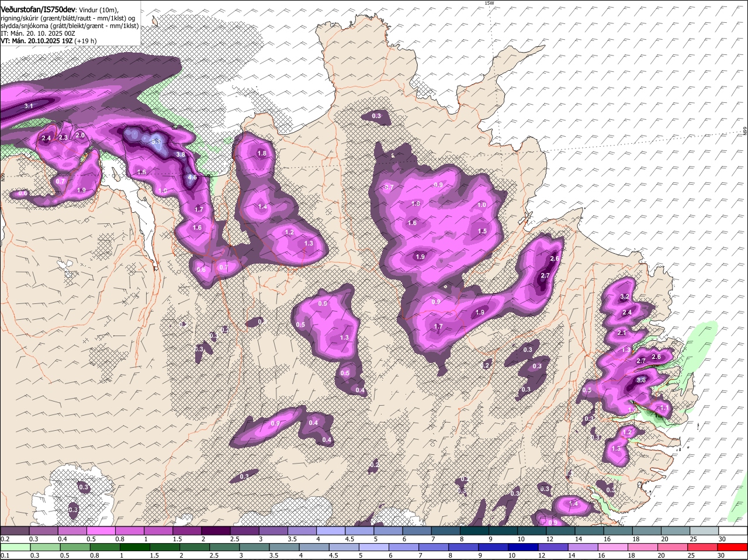Screen dimensions: 748x560
Task: Click the 2.1 value on the map
Action: tap(622, 333)
